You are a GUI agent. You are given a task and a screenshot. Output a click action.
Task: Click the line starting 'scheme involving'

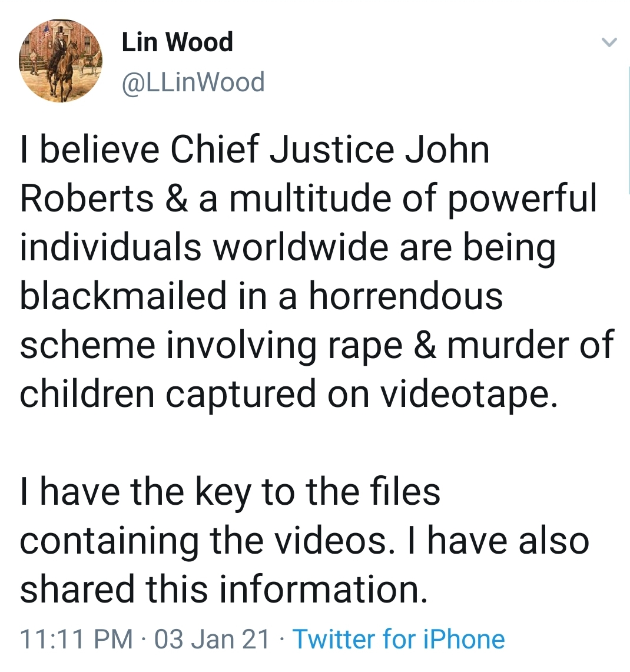317,346
